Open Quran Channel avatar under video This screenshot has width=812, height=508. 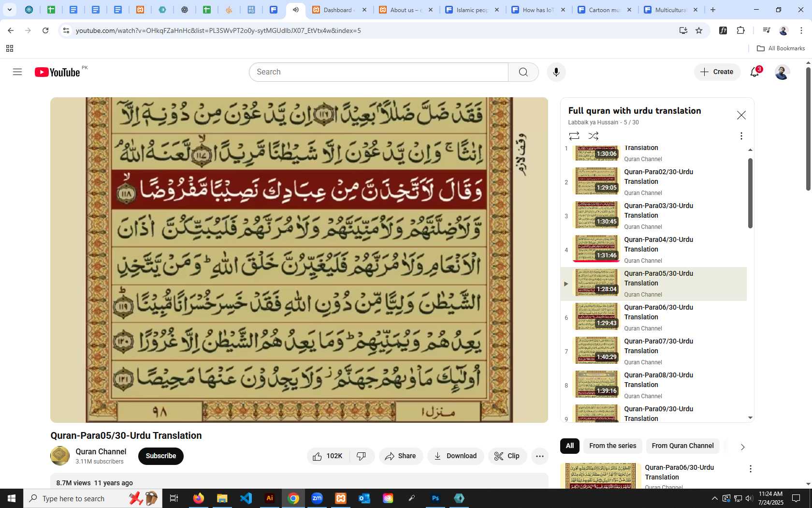point(60,456)
